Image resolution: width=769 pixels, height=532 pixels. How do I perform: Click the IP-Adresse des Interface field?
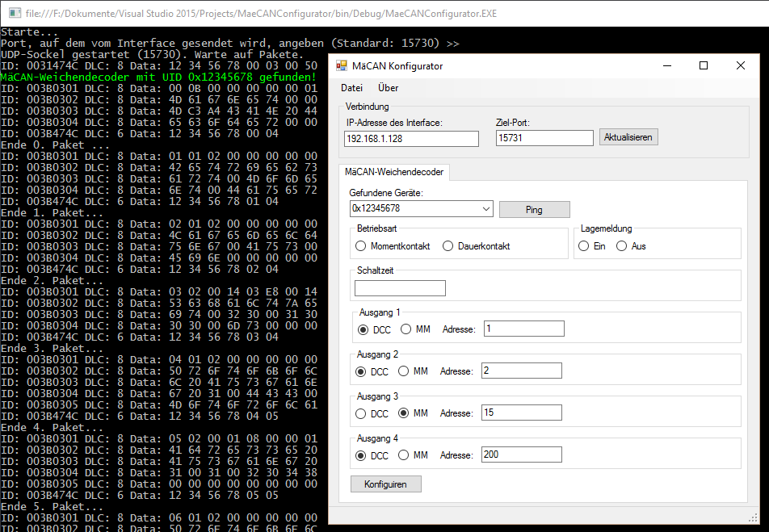pyautogui.click(x=411, y=139)
